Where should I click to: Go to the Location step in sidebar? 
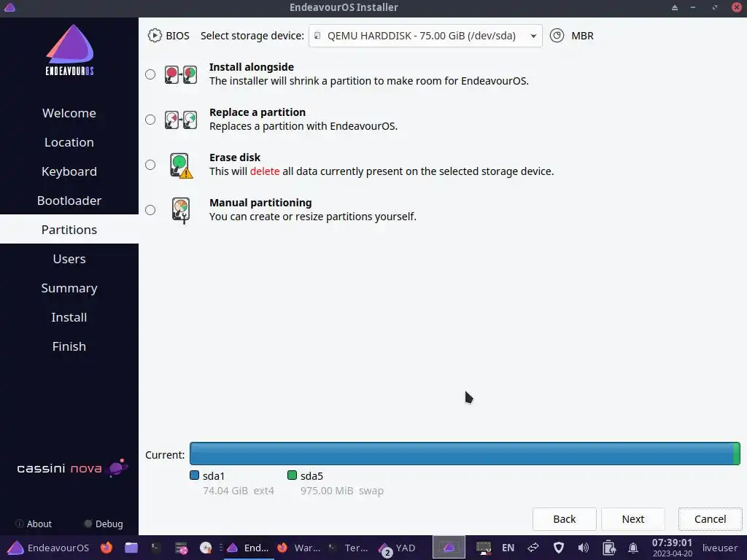(x=69, y=142)
